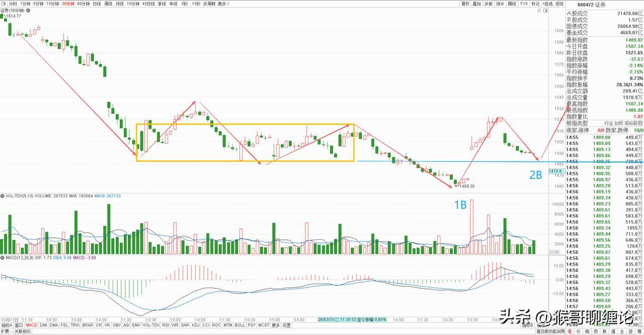Click the 筹 tab in bottom right
This screenshot has width=644, height=335.
pyautogui.click(x=639, y=331)
